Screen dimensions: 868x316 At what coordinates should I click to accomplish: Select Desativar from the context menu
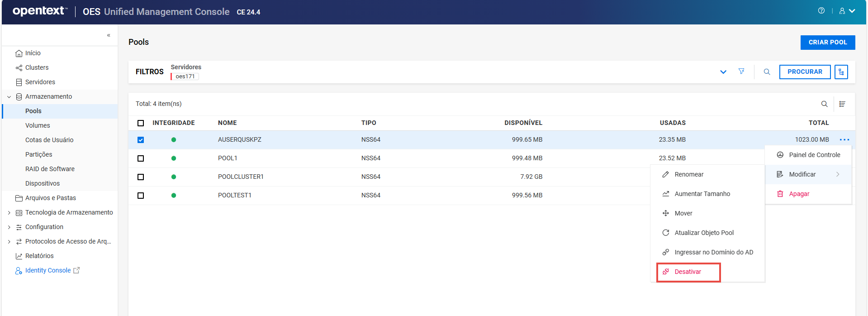pos(688,272)
